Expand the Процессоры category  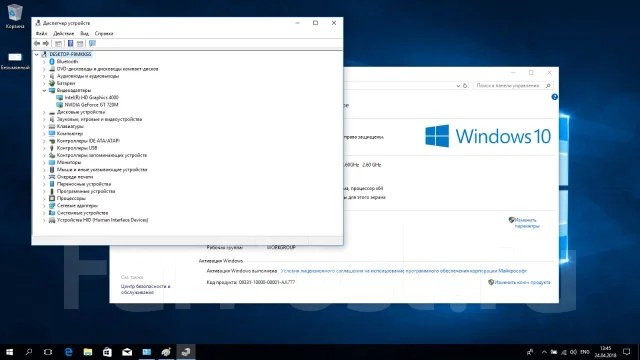tap(44, 198)
